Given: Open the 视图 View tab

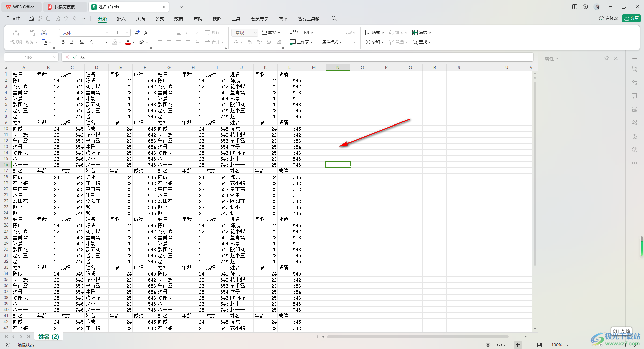Looking at the screenshot, I should tap(217, 19).
